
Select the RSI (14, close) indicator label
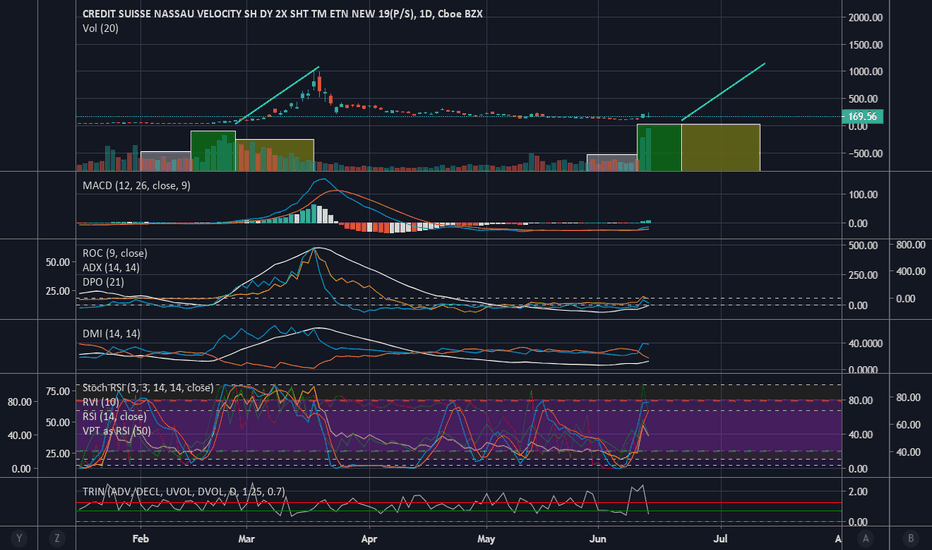(x=114, y=416)
